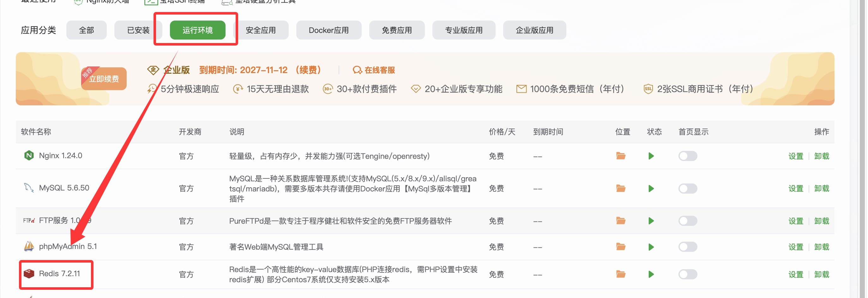Click 卸载 to uninstall MySQL
The image size is (868, 298).
821,188
